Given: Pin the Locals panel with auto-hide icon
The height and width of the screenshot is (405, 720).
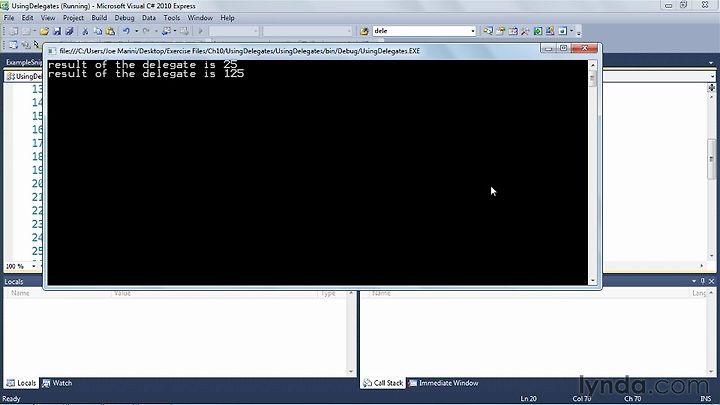Looking at the screenshot, I should (x=703, y=281).
